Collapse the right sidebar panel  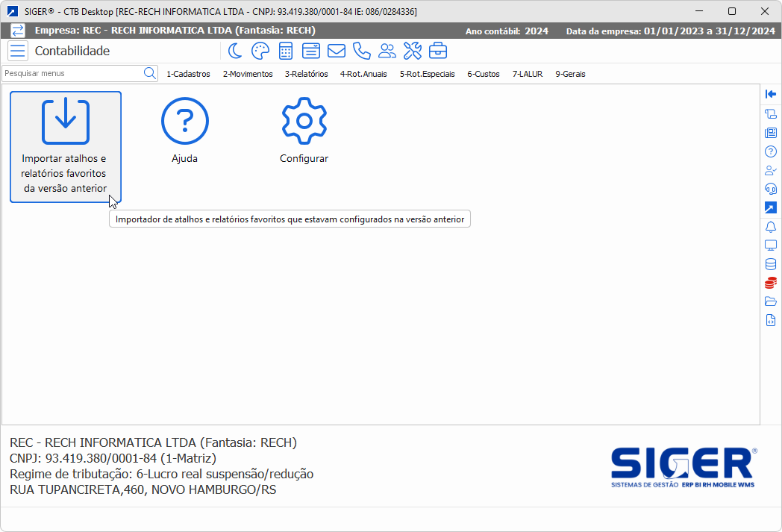point(771,94)
